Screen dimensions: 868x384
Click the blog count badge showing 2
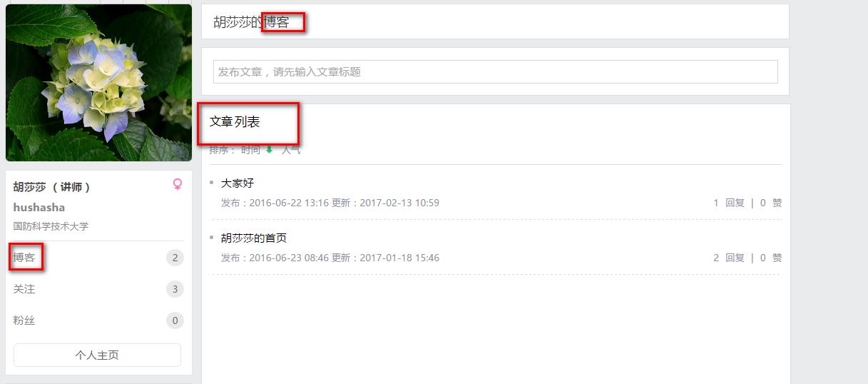(x=175, y=258)
